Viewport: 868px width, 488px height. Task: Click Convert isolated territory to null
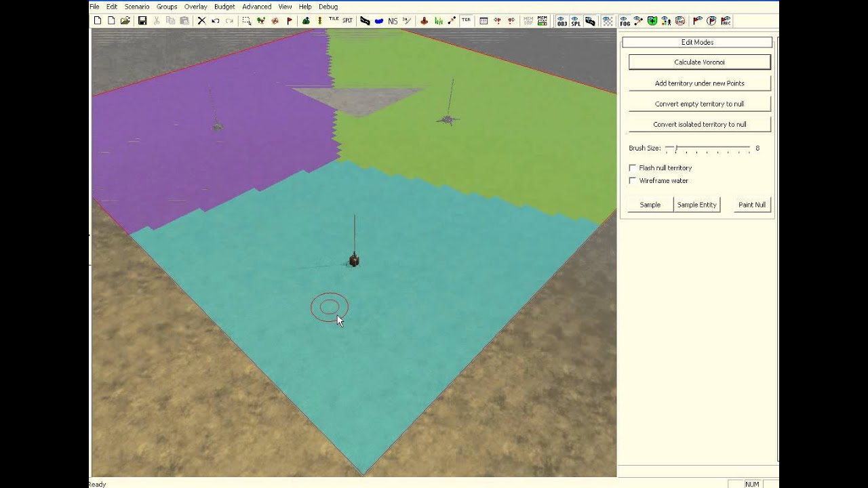[699, 125]
